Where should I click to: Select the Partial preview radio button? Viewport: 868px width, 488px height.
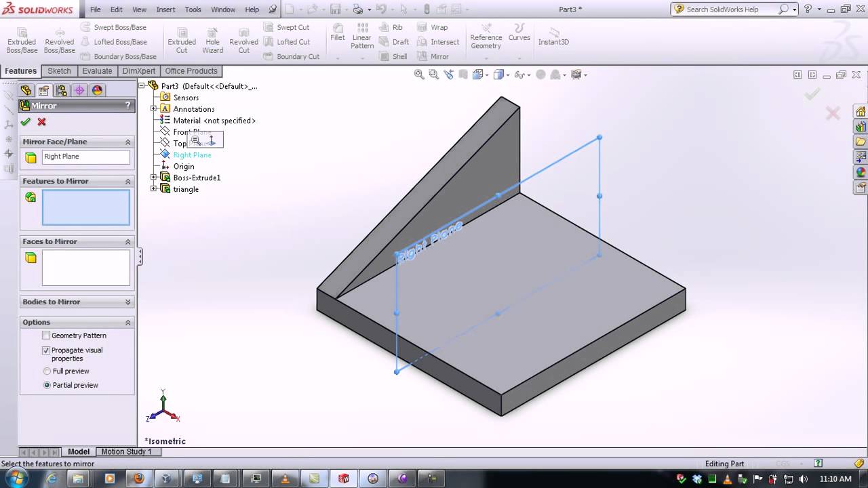47,385
